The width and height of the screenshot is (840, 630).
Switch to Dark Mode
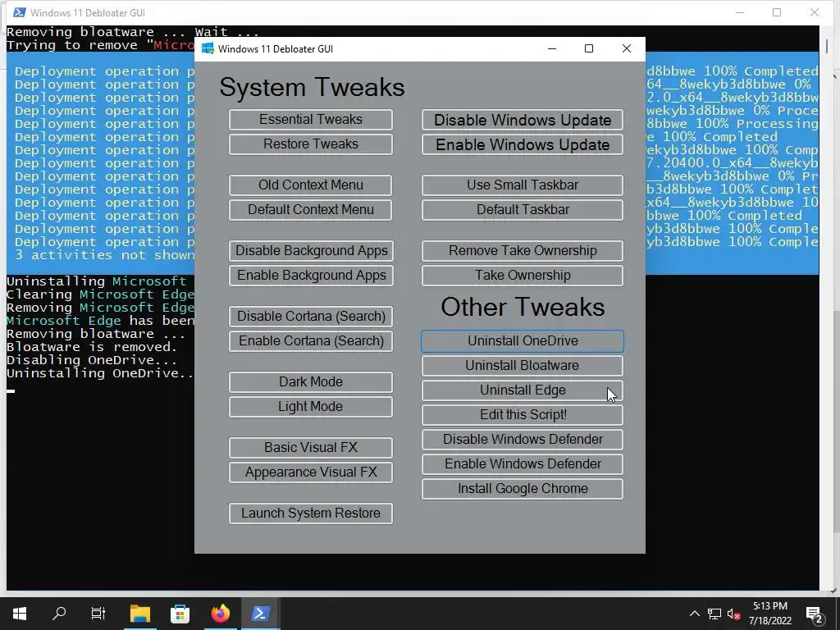coord(311,382)
